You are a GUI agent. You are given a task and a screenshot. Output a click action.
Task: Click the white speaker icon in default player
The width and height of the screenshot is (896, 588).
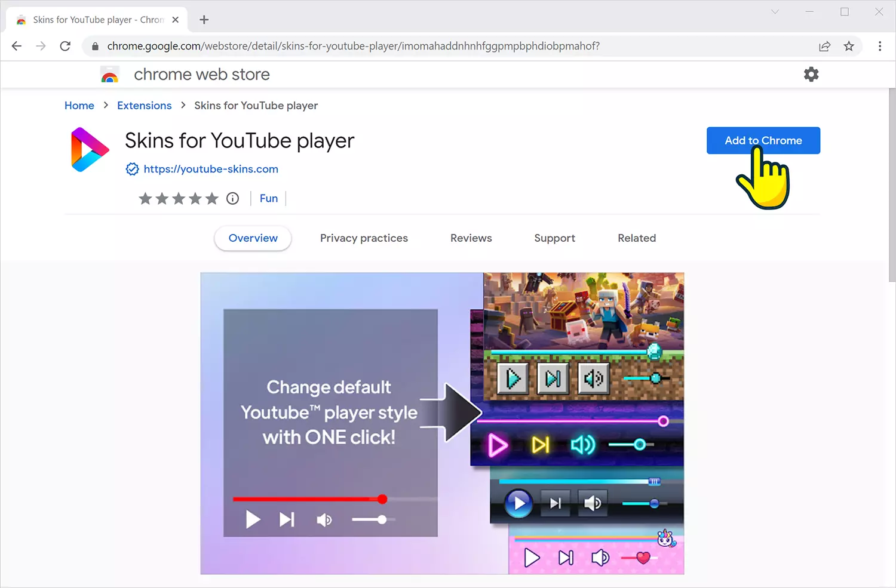324,520
